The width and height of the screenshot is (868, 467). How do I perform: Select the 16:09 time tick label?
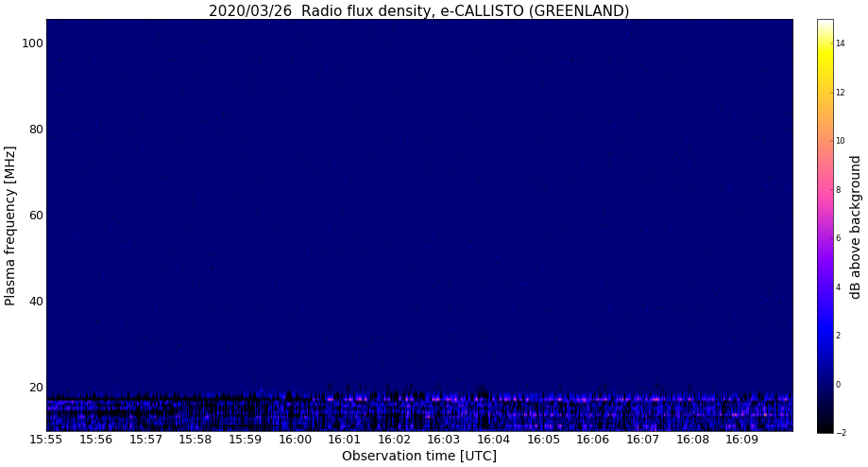tap(742, 440)
